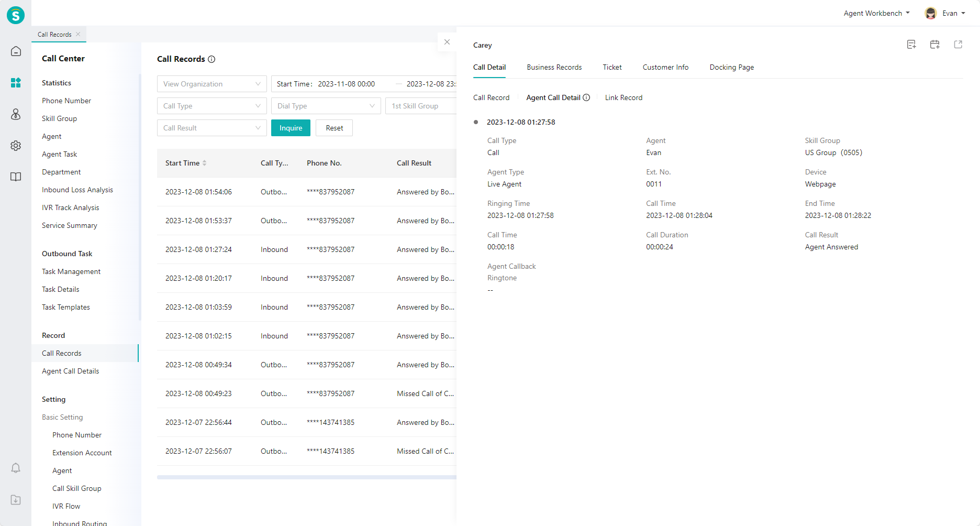Open Task Templates
The width and height of the screenshot is (980, 526).
[x=66, y=307]
